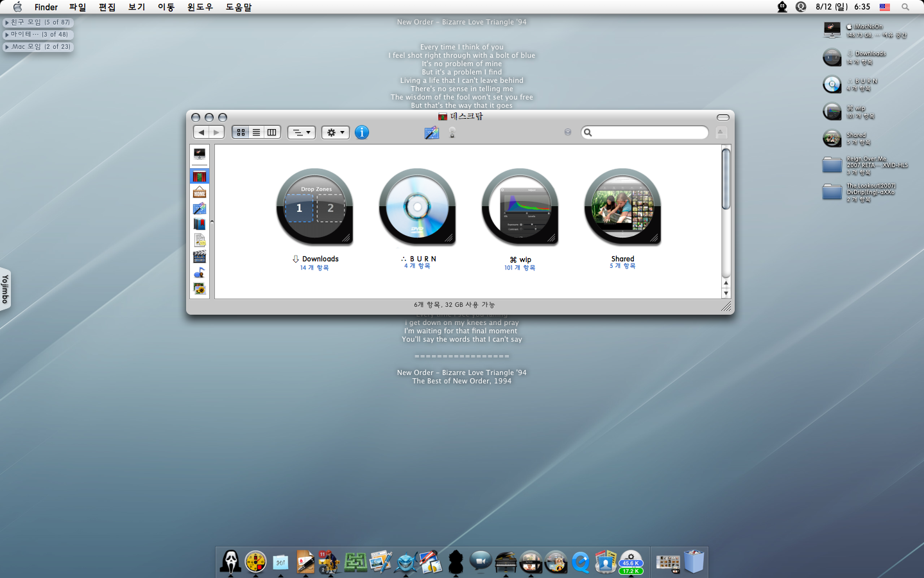
Task: Open the wip folder in Finder window
Action: (x=520, y=207)
